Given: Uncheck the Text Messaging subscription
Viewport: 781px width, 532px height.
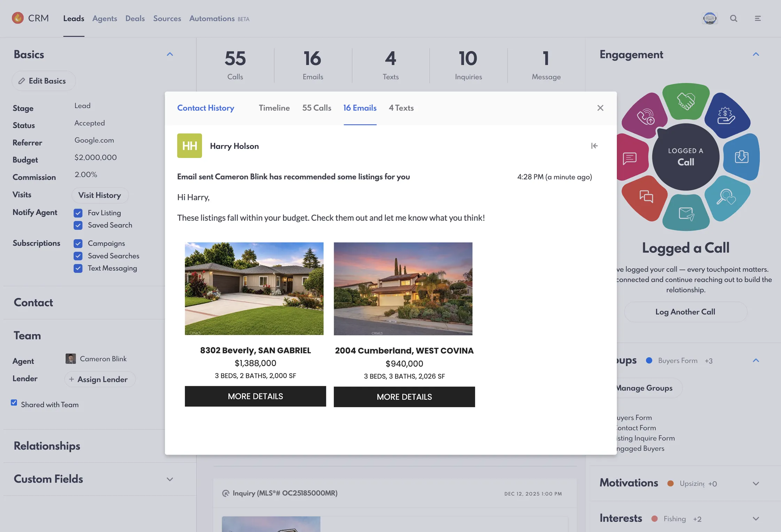Looking at the screenshot, I should [78, 268].
